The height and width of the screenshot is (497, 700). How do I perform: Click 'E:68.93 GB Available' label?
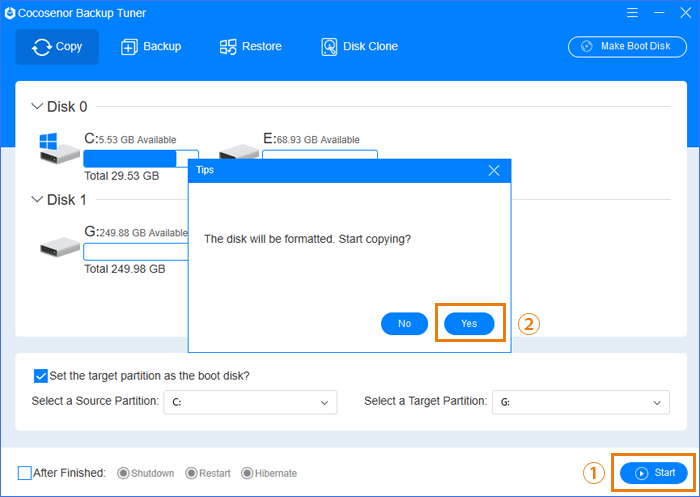tap(311, 139)
